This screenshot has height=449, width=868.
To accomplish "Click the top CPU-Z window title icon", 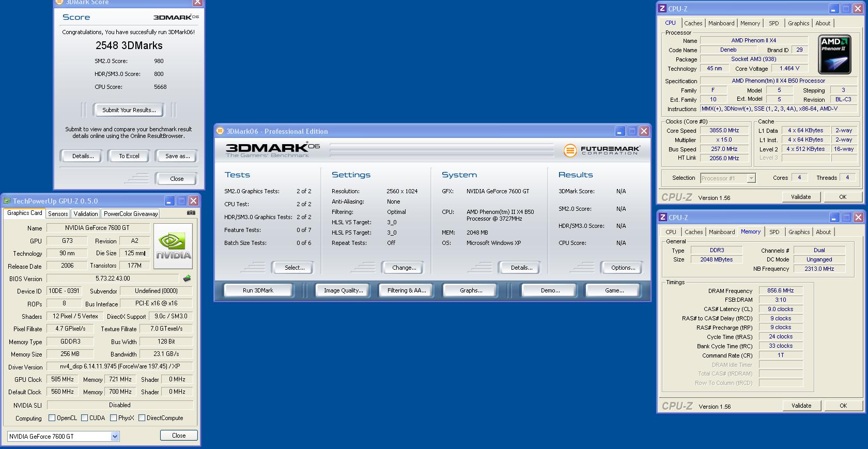I will pyautogui.click(x=662, y=8).
